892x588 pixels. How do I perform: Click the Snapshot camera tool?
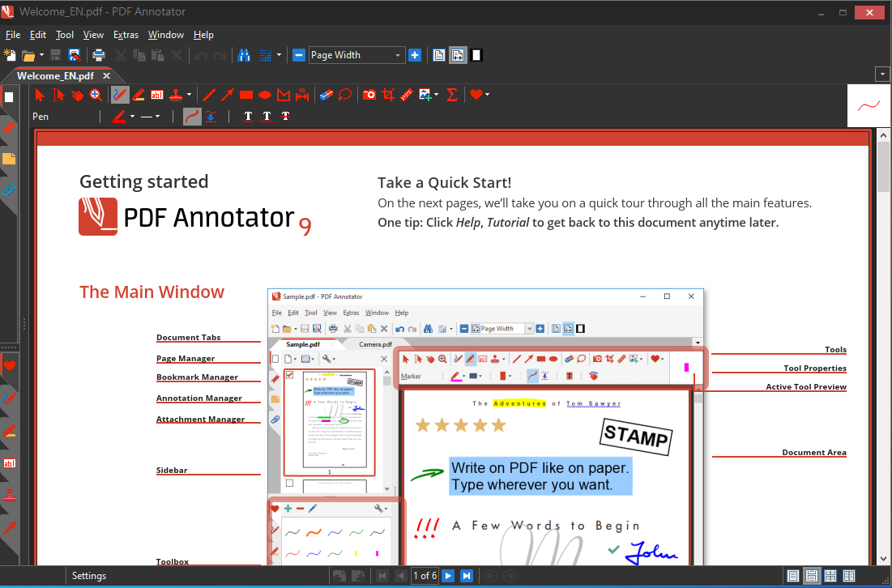pos(369,95)
